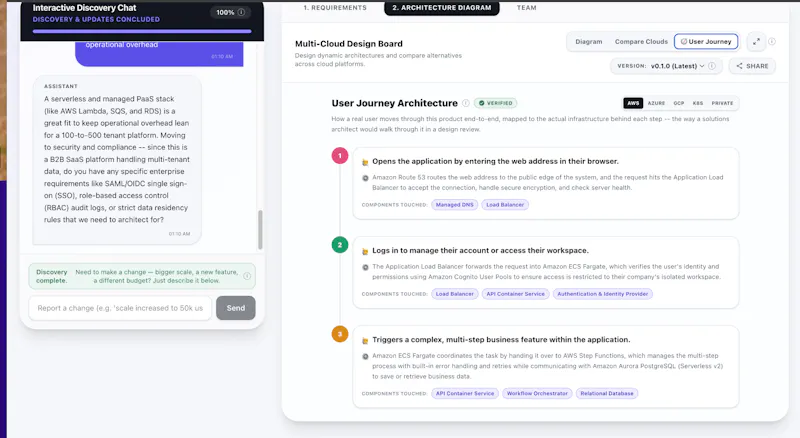Switch cloud provider to GCP
This screenshot has width=800, height=438.
click(679, 103)
